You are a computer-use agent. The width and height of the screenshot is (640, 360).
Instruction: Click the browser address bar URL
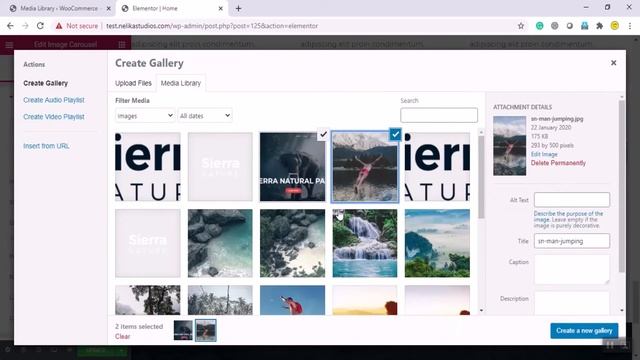[x=212, y=26]
